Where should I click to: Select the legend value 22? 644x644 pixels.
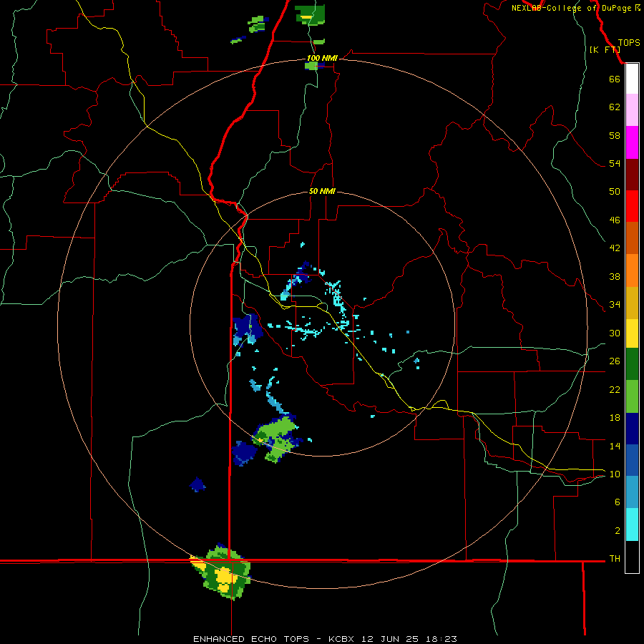point(615,389)
